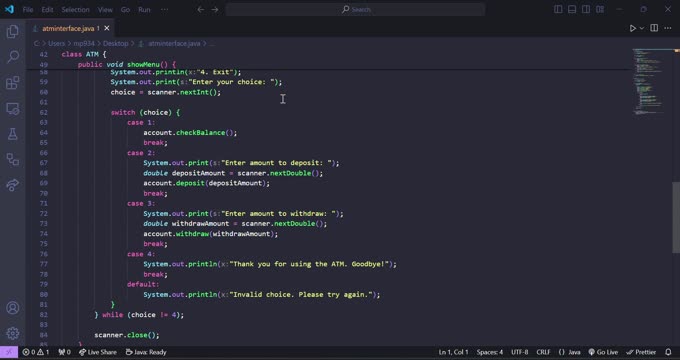Click the command center Search box
The height and width of the screenshot is (360, 680).
(x=355, y=10)
